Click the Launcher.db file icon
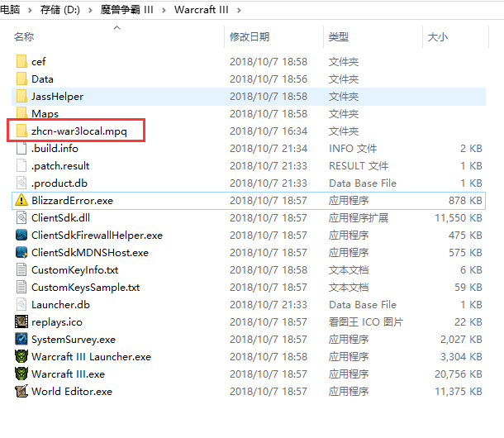Screen dimensions: 504x438 click(21, 305)
